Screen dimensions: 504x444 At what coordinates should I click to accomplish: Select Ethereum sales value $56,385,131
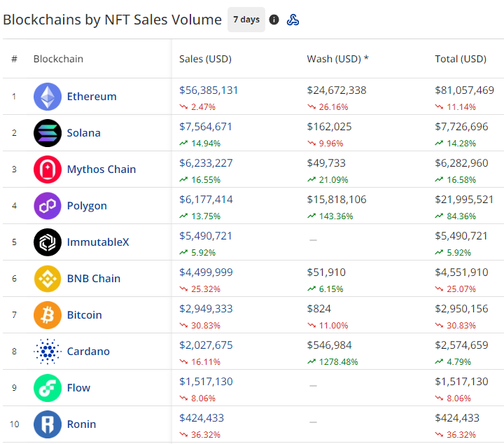209,90
